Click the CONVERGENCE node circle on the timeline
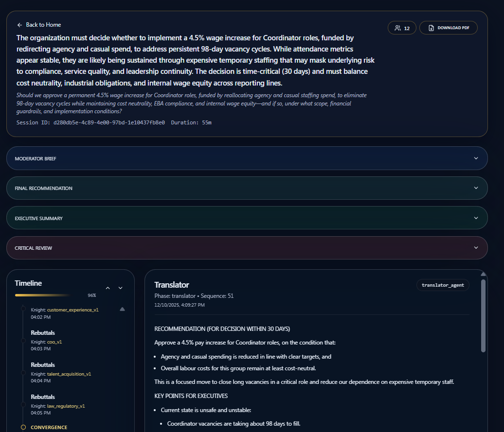The image size is (504, 432). point(23,427)
